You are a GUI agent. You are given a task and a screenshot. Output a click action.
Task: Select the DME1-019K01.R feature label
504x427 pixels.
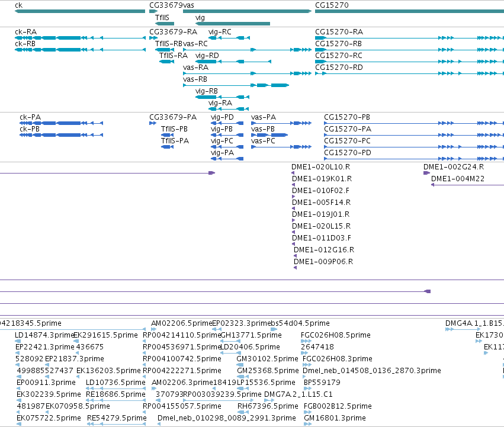point(322,179)
